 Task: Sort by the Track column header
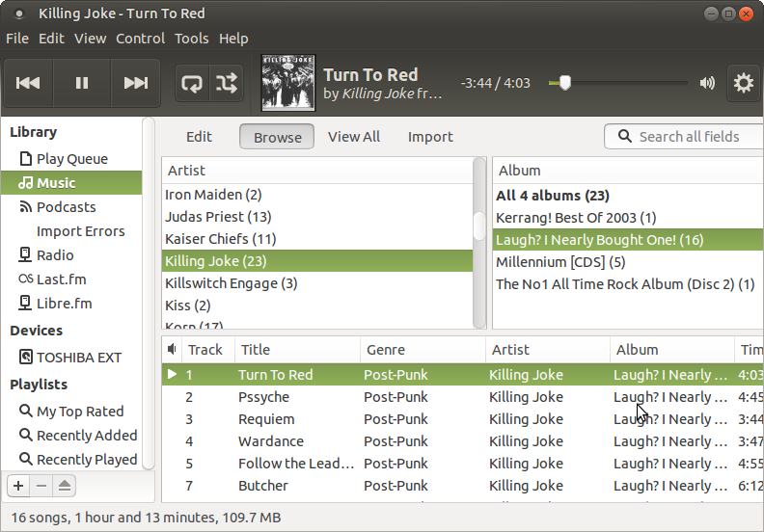point(208,350)
